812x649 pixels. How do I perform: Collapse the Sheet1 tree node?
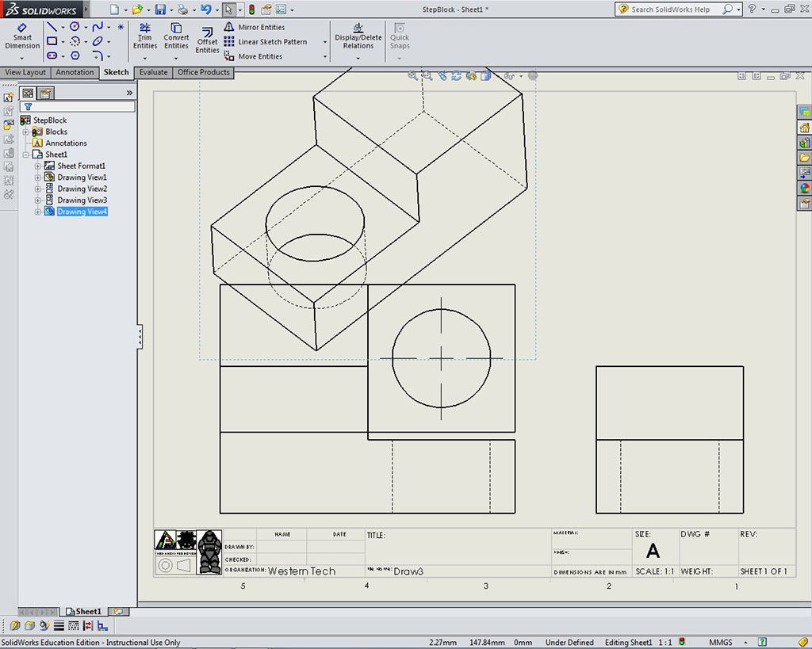click(x=26, y=155)
